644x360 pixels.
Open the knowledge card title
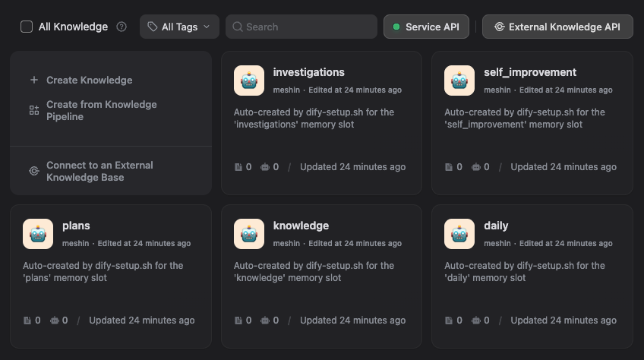301,226
